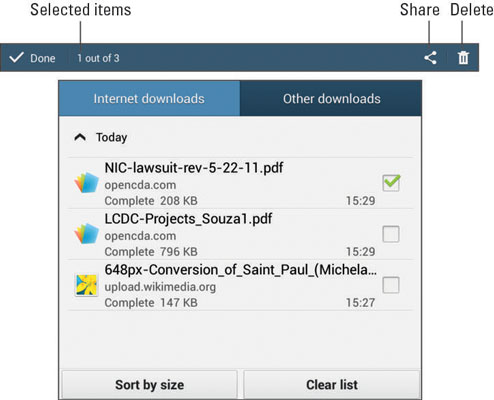Open LCDC-Projects_Souza1.pdf file icon
Image resolution: width=494 pixels, height=400 pixels.
(86, 233)
